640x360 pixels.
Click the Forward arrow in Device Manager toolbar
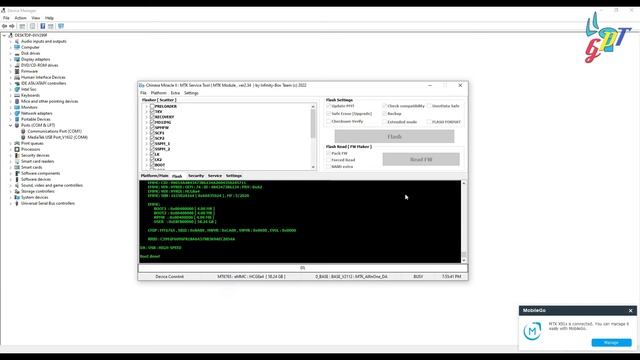click(x=12, y=26)
